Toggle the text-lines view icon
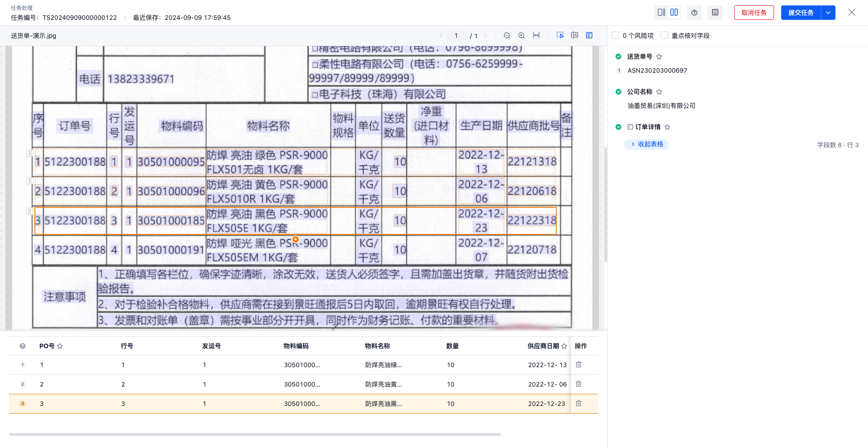 (x=589, y=35)
